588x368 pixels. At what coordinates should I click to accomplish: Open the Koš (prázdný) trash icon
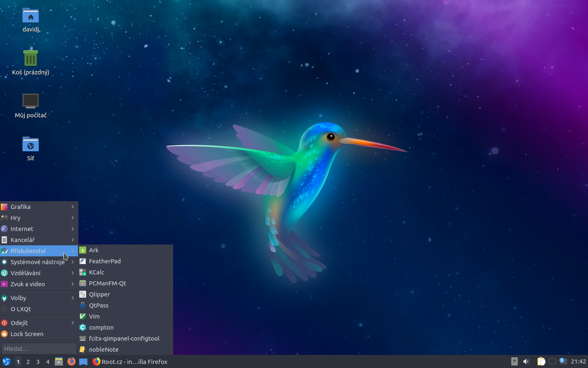coord(30,58)
